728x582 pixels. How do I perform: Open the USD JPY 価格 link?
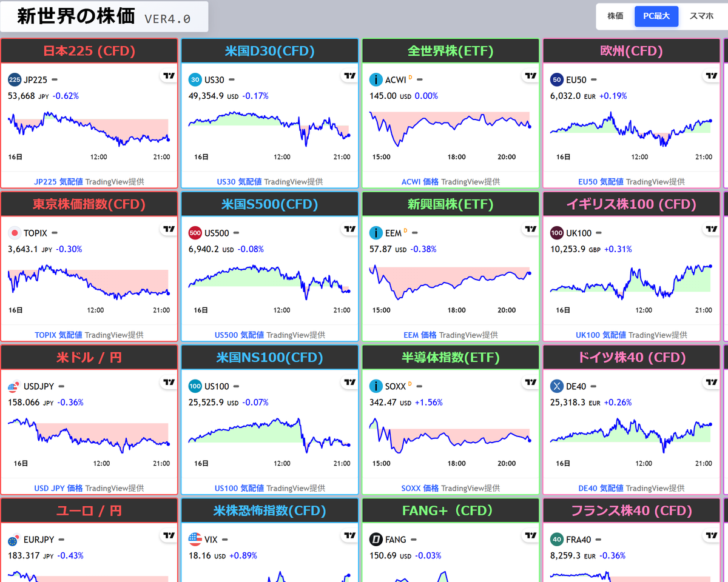click(59, 488)
